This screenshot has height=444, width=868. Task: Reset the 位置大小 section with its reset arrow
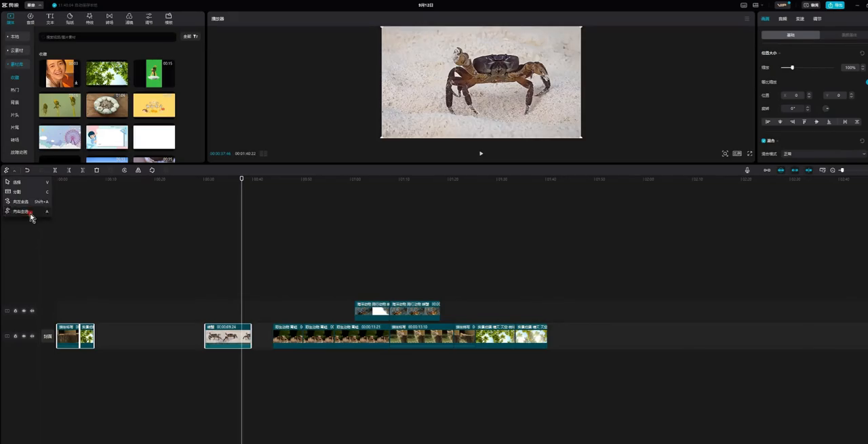(x=862, y=53)
